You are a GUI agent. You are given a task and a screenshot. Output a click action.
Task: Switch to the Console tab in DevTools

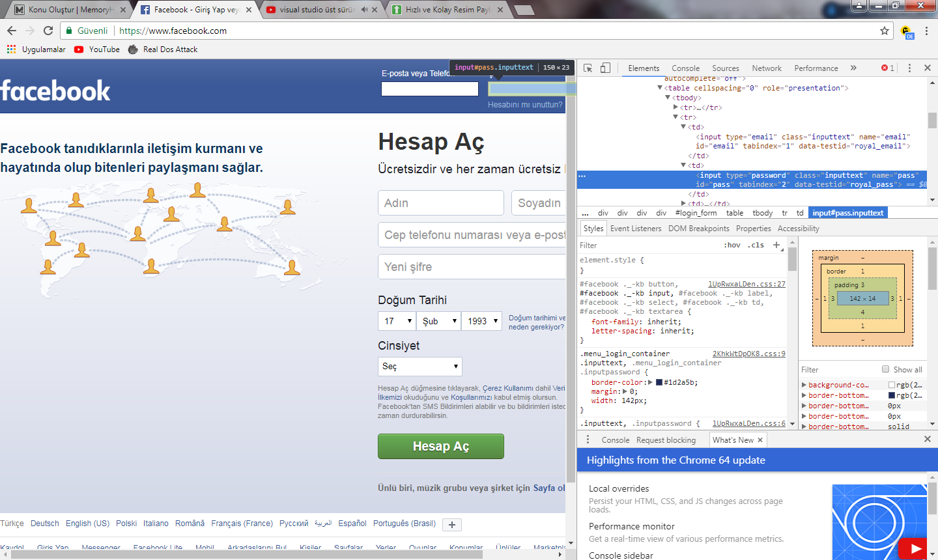685,68
